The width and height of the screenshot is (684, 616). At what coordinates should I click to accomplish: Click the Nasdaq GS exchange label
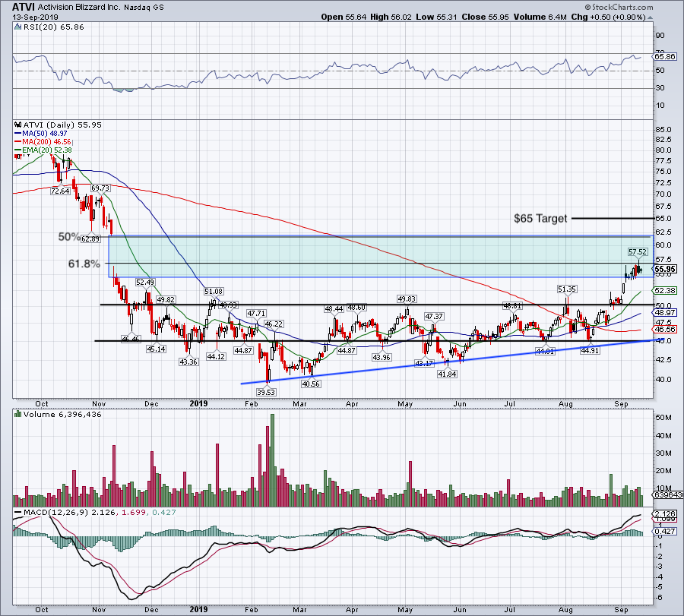144,8
